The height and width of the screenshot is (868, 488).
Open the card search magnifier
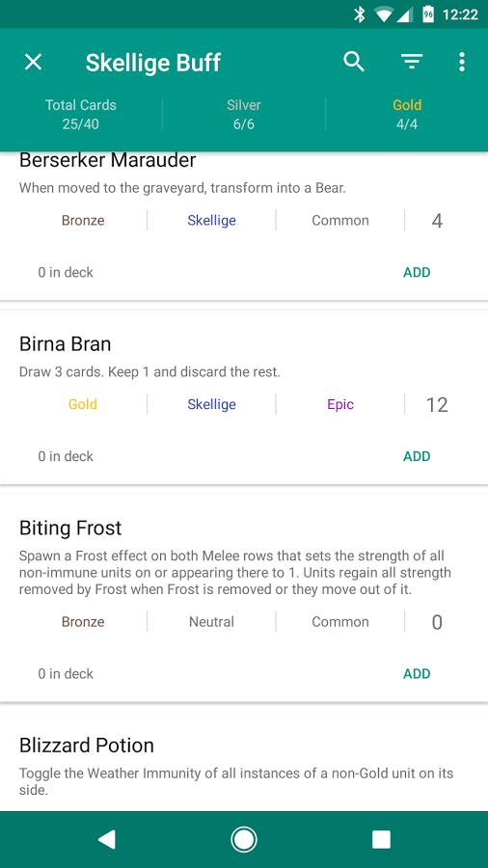tap(354, 62)
